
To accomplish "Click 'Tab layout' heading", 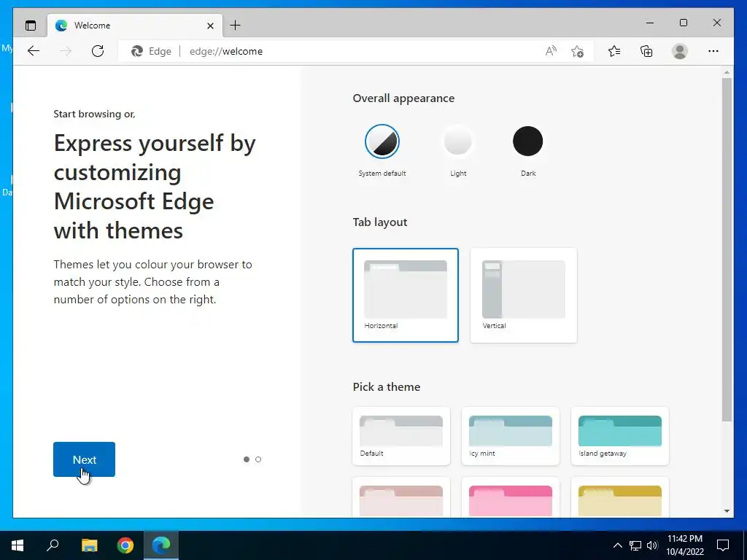I will click(x=379, y=222).
